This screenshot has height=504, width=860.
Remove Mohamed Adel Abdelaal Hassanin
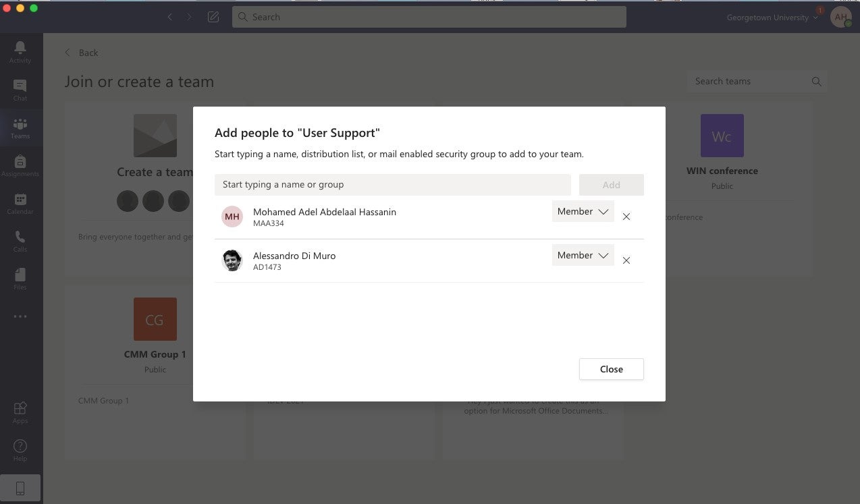pyautogui.click(x=626, y=217)
